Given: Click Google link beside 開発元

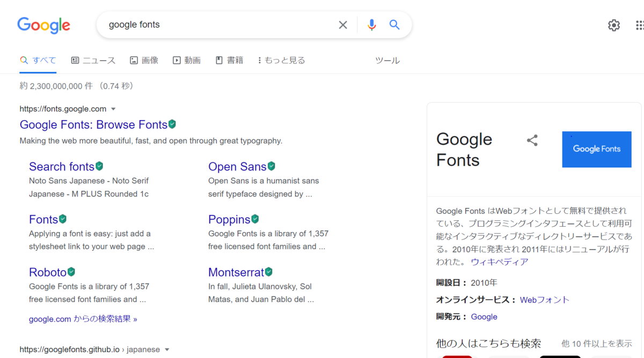Looking at the screenshot, I should click(x=484, y=317).
